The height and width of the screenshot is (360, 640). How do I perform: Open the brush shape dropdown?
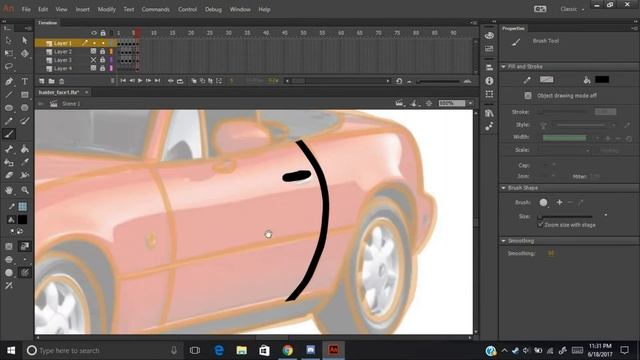point(544,202)
